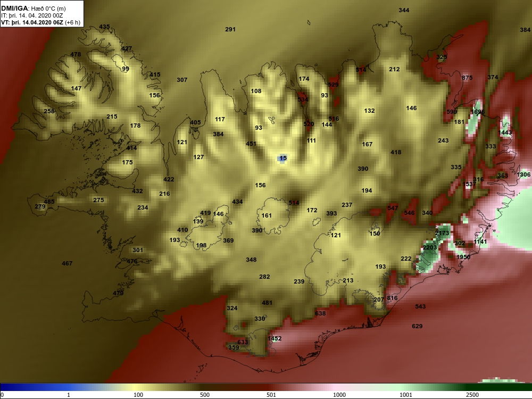Click the blue-highlighted value 15

283,158
